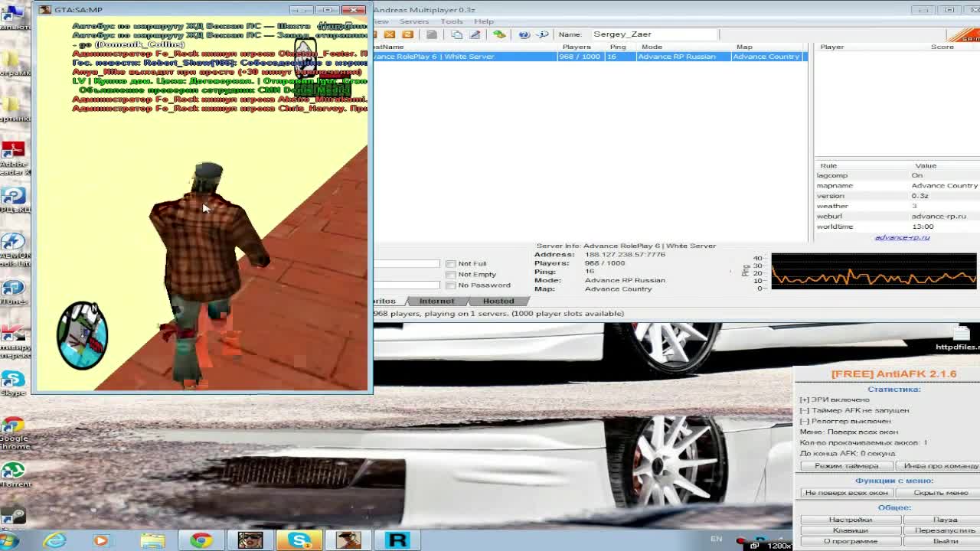Open Настройки in AntiAFK
Image resolution: width=980 pixels, height=551 pixels.
tap(850, 520)
